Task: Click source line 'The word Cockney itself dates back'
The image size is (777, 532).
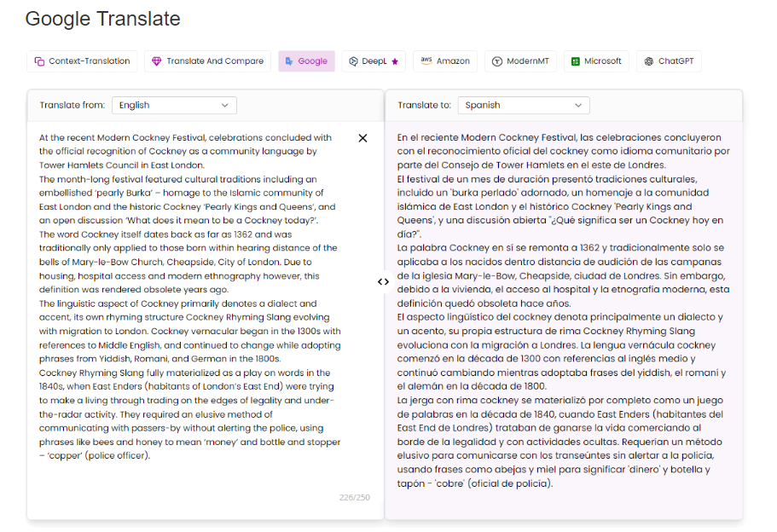Action: (165, 234)
